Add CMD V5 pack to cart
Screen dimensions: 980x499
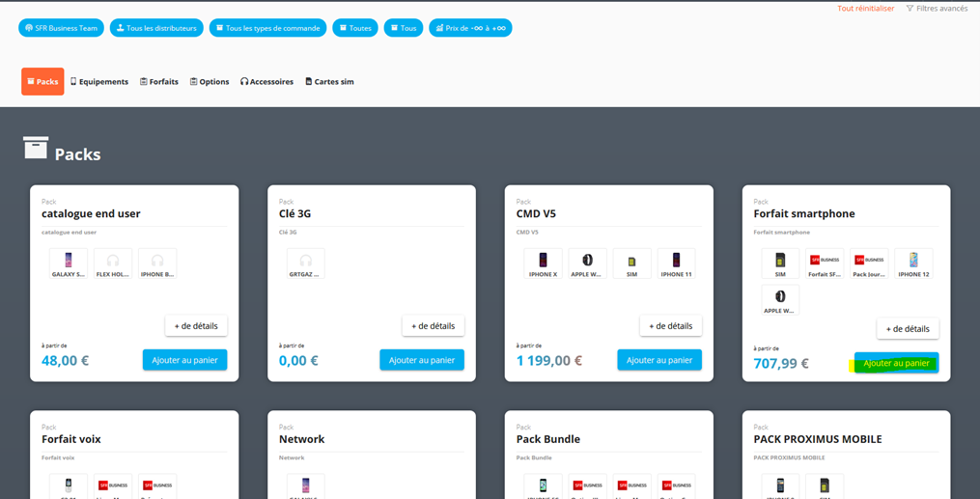pyautogui.click(x=659, y=360)
